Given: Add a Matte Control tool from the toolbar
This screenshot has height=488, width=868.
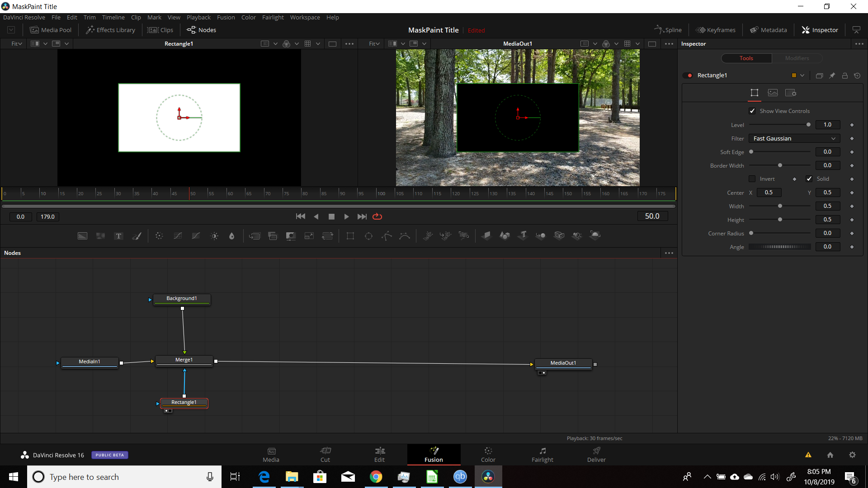Looking at the screenshot, I should (291, 236).
